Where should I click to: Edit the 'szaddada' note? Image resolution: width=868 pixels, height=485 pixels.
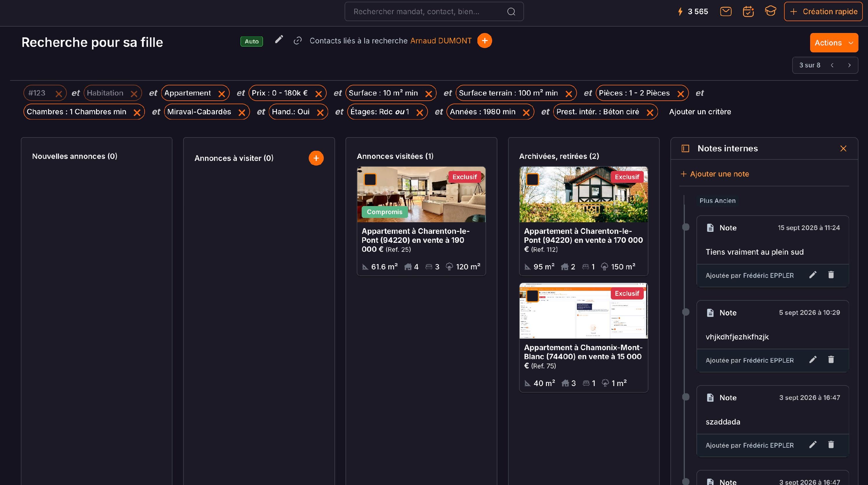click(x=813, y=445)
